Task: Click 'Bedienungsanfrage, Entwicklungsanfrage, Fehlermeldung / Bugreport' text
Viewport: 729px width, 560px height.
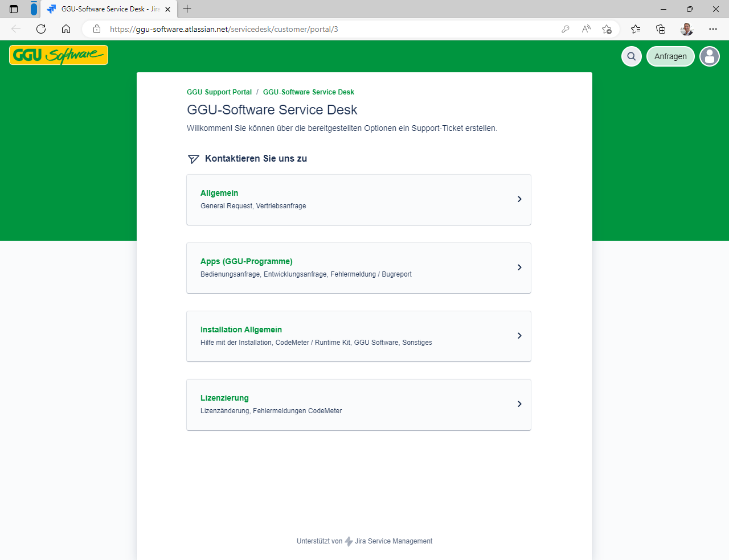Action: coord(306,274)
